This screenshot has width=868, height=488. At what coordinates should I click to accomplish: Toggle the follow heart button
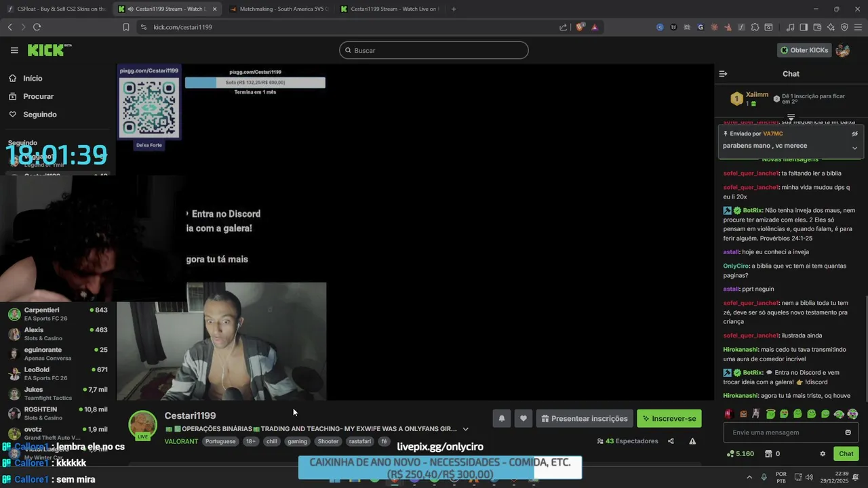pos(523,418)
